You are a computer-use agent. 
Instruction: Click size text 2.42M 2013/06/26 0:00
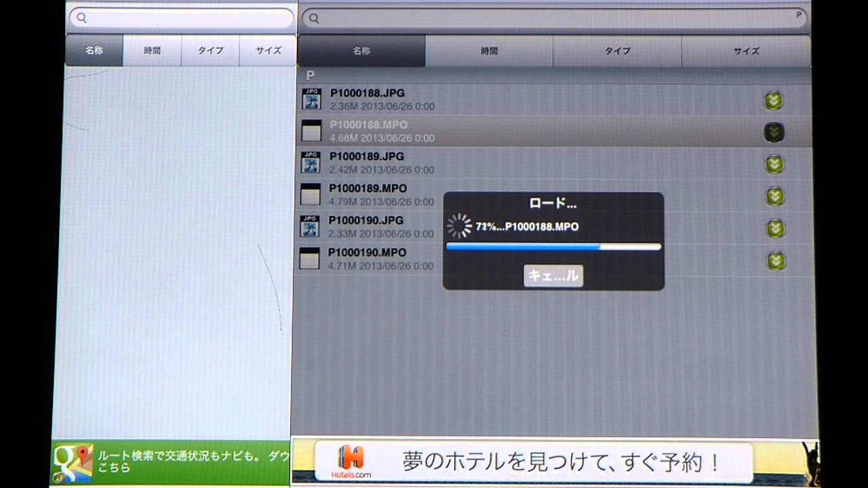[x=382, y=170]
